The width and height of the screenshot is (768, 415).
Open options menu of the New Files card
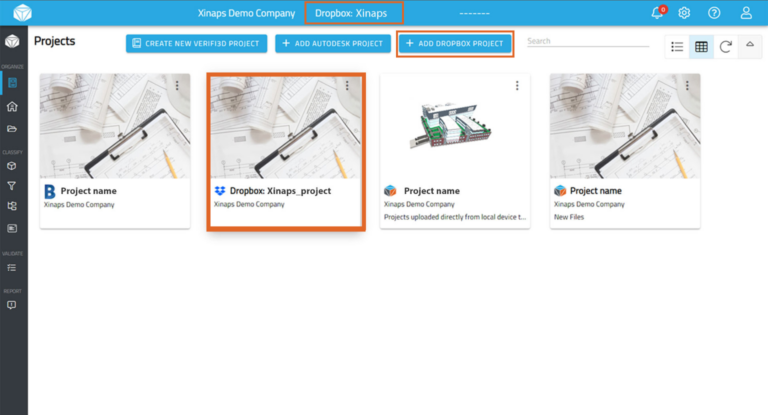tap(687, 86)
